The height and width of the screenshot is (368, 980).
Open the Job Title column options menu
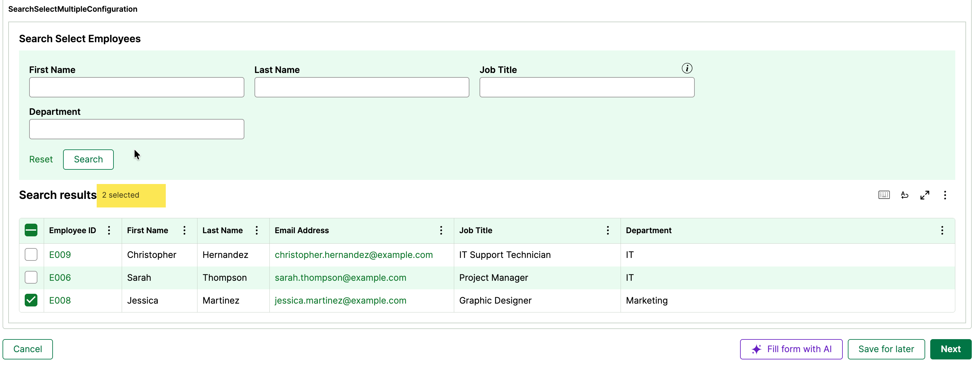coord(608,231)
